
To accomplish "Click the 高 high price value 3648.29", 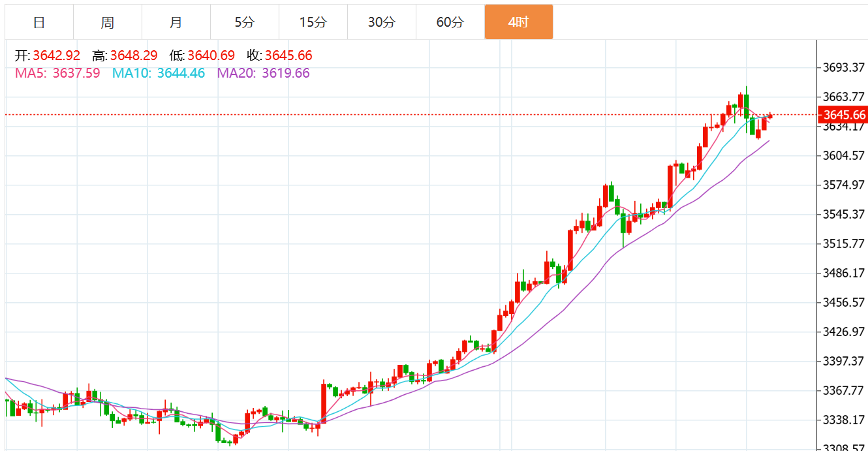I will click(x=134, y=56).
